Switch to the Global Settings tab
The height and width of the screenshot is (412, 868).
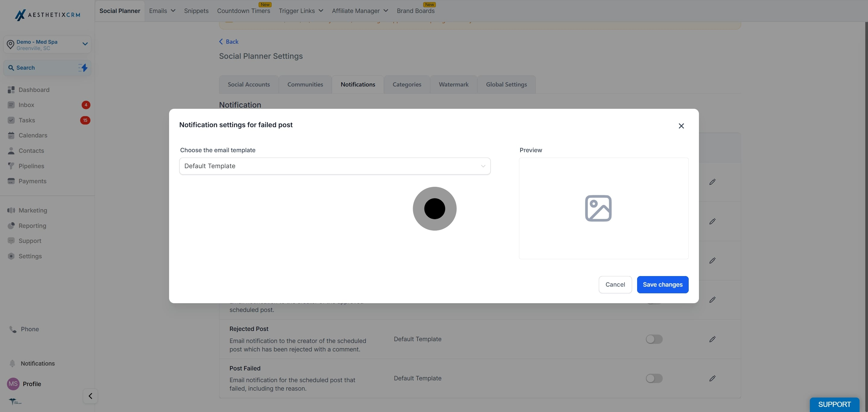pos(506,85)
